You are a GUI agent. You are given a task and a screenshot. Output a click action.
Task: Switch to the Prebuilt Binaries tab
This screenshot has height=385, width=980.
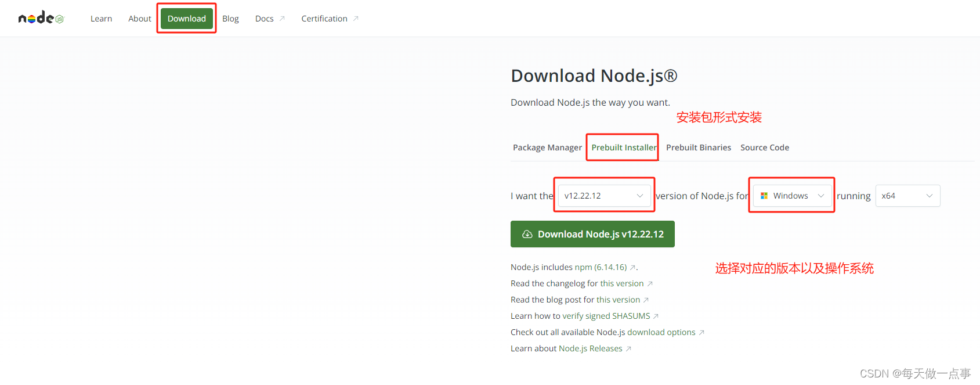[698, 147]
